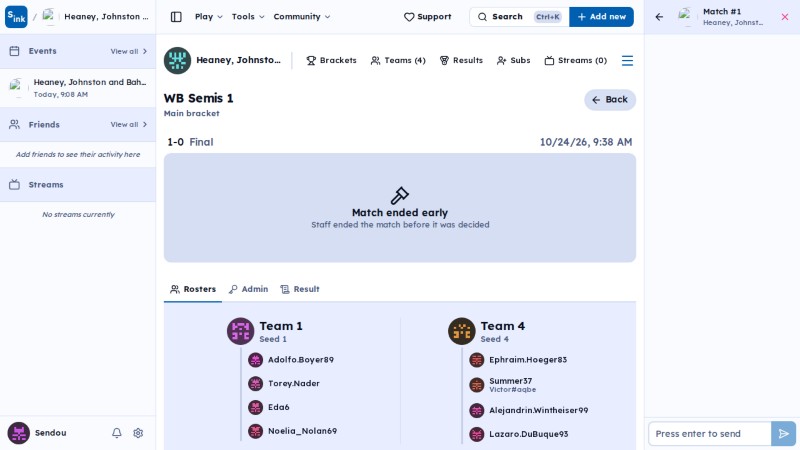Screen dimensions: 800x450
Task: Select the Rosters tab
Action: [193, 289]
